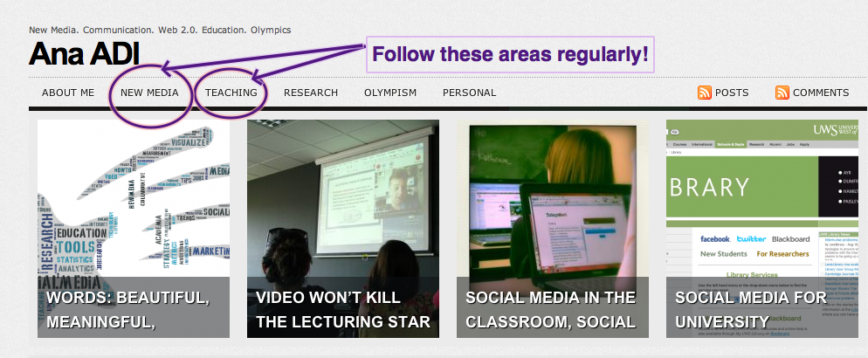This screenshot has height=358, width=868.
Task: Click the "Follow these areas regularly!" callout box
Action: tap(510, 54)
